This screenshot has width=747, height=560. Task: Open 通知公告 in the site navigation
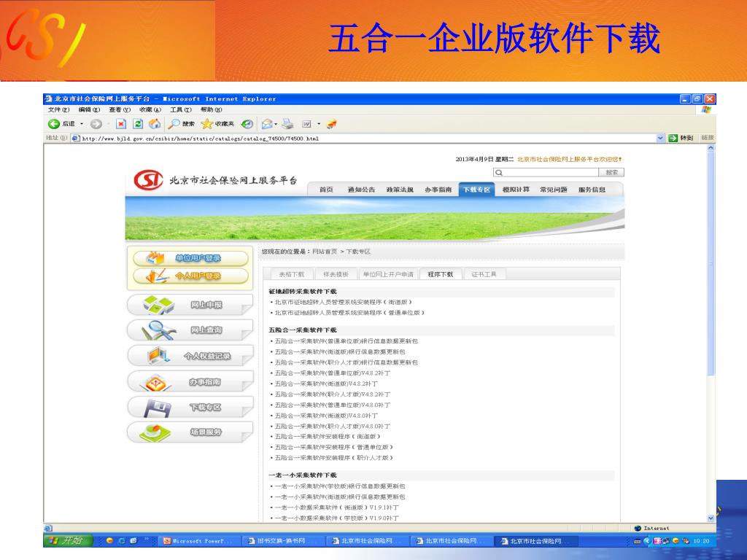pos(361,190)
